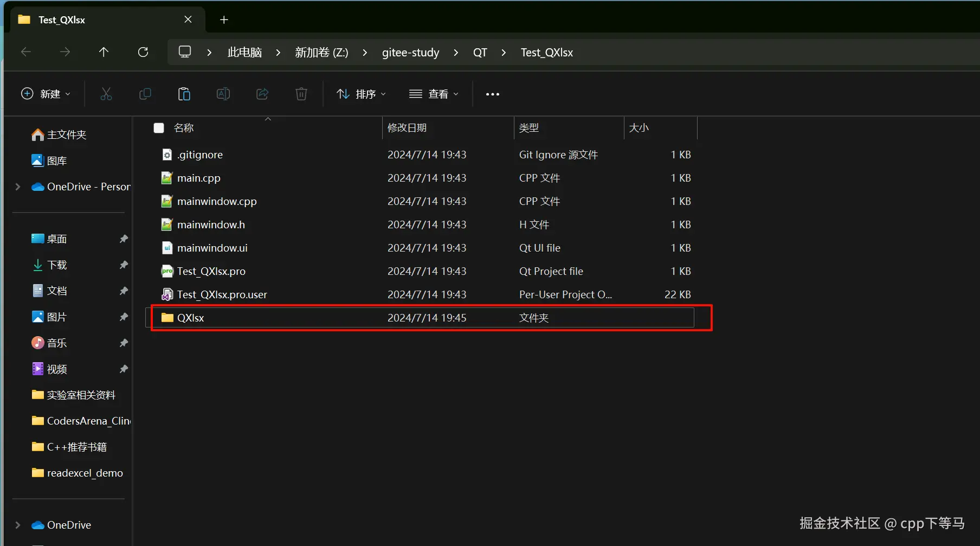Unpin 视频 using its pin icon
980x546 pixels.
[124, 369]
